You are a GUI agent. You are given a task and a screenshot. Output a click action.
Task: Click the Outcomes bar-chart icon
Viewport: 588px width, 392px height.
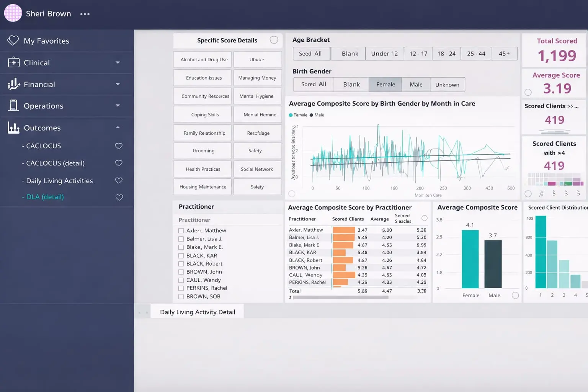(x=13, y=127)
